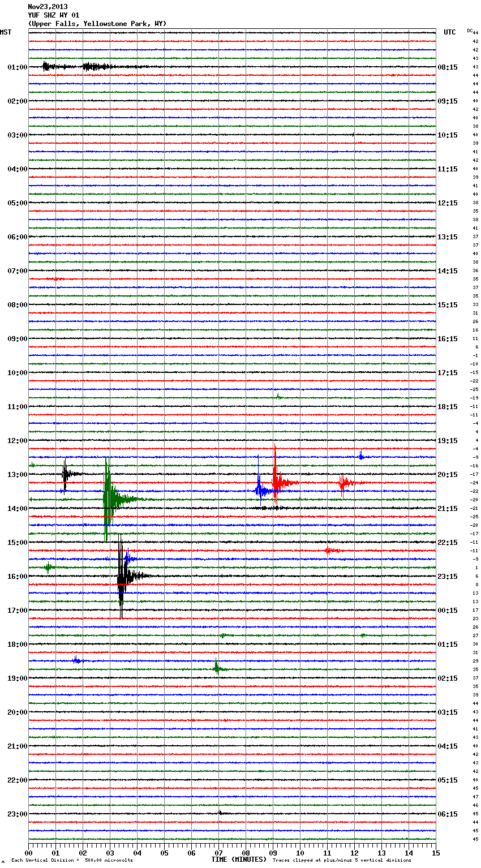Viewport: 481px width, 868px height.
Task: Click the 06:15 UTC time label
Action: pyautogui.click(x=448, y=814)
